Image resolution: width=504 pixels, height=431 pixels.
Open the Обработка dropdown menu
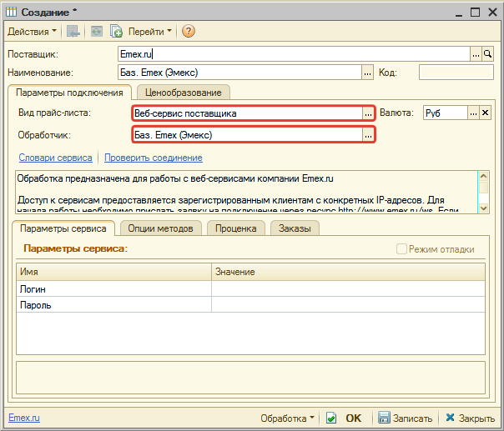pos(287,418)
